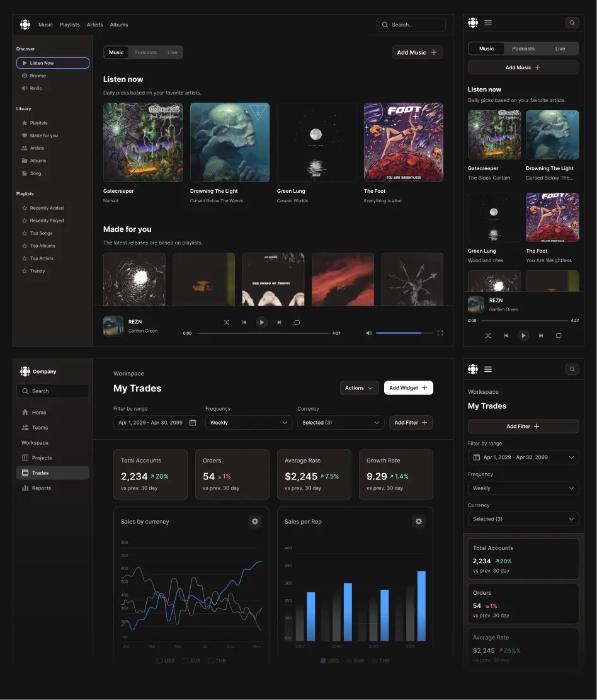Open Sales by currency settings gear
597x700 pixels.
pos(255,522)
